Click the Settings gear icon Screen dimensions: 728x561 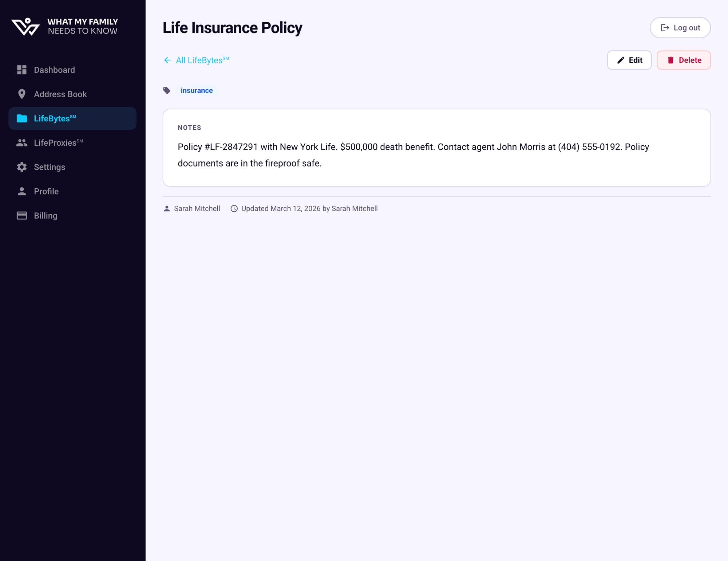tap(22, 167)
